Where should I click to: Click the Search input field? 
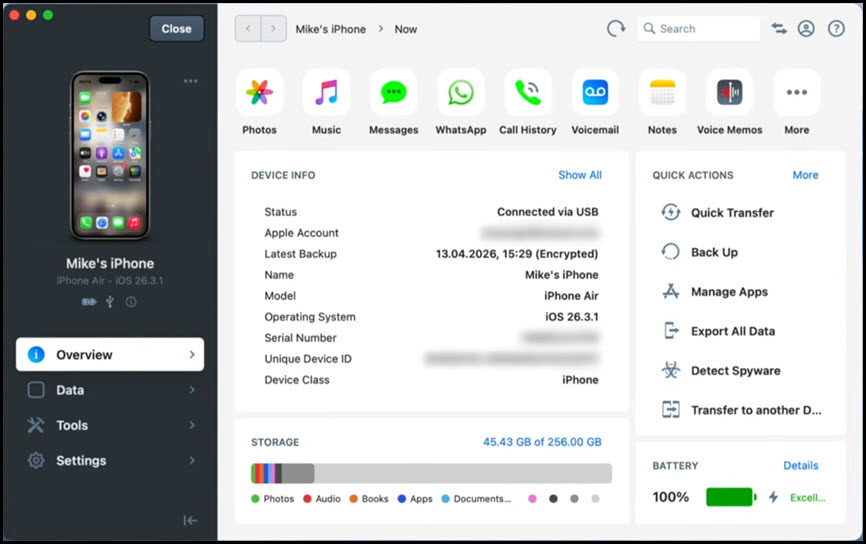click(699, 29)
